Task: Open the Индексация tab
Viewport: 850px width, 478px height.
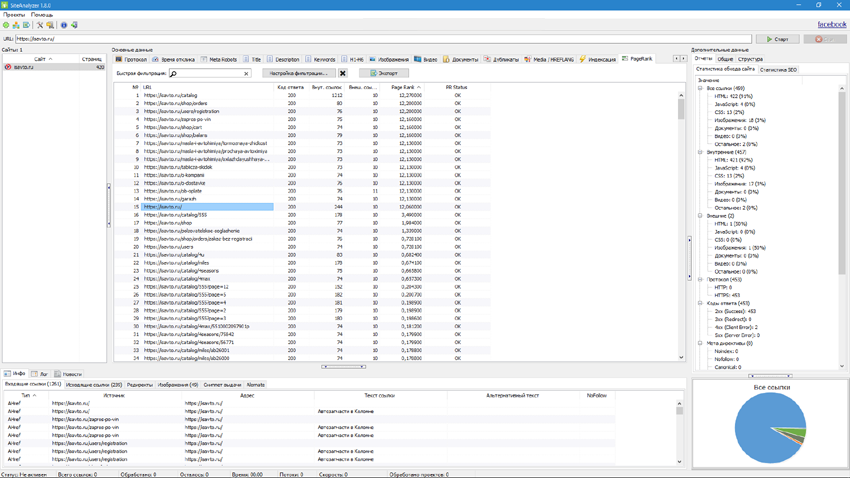Action: coord(597,59)
